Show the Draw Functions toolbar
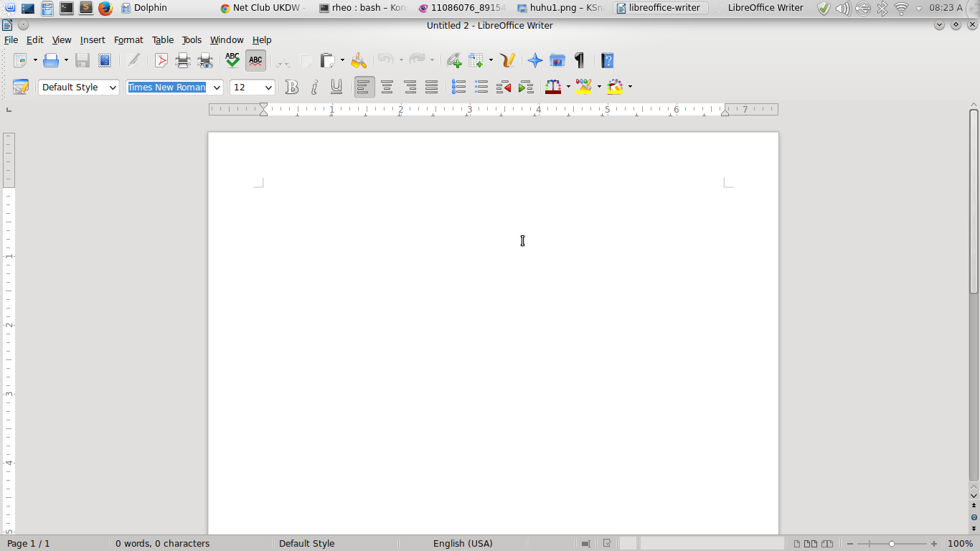Screen dimensions: 980x551 coord(508,60)
